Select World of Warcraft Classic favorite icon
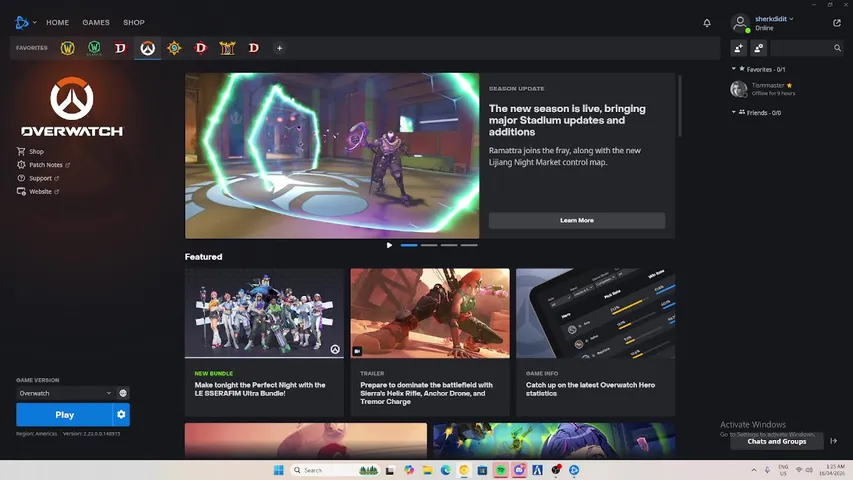853x480 pixels. click(x=94, y=48)
